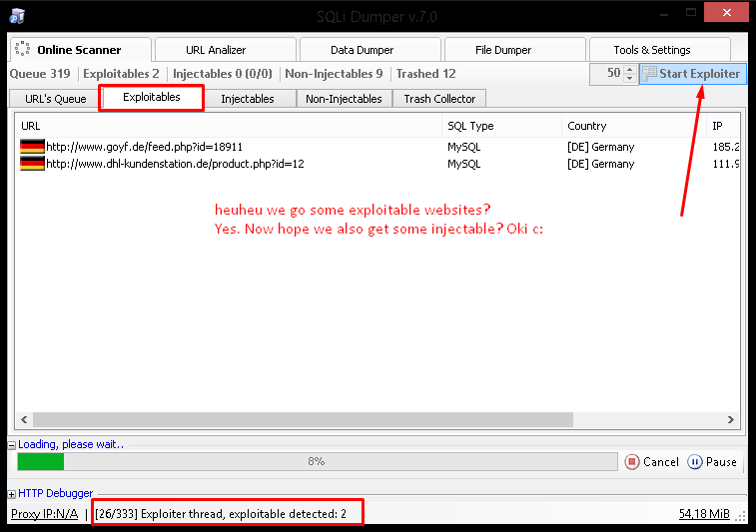Close the SQLi Dumper window
The width and height of the screenshot is (756, 532).
[x=727, y=13]
